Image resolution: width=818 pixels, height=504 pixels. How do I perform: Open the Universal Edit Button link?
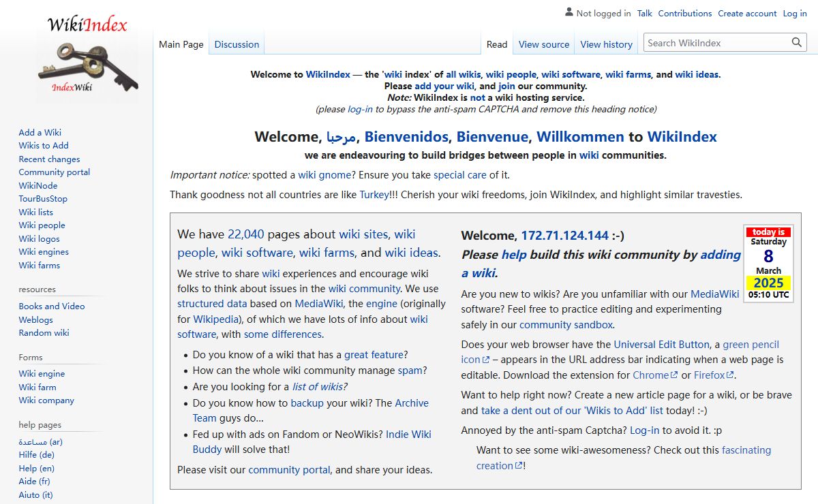pyautogui.click(x=661, y=345)
